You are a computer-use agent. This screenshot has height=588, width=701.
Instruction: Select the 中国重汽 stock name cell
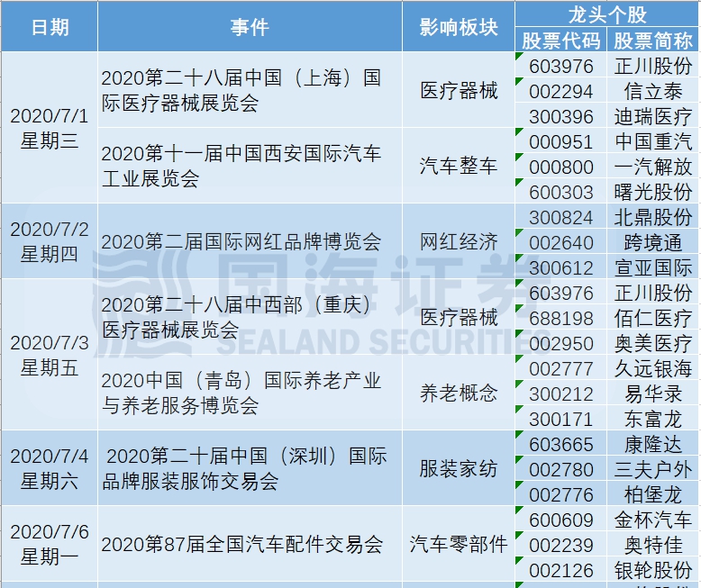click(x=653, y=141)
